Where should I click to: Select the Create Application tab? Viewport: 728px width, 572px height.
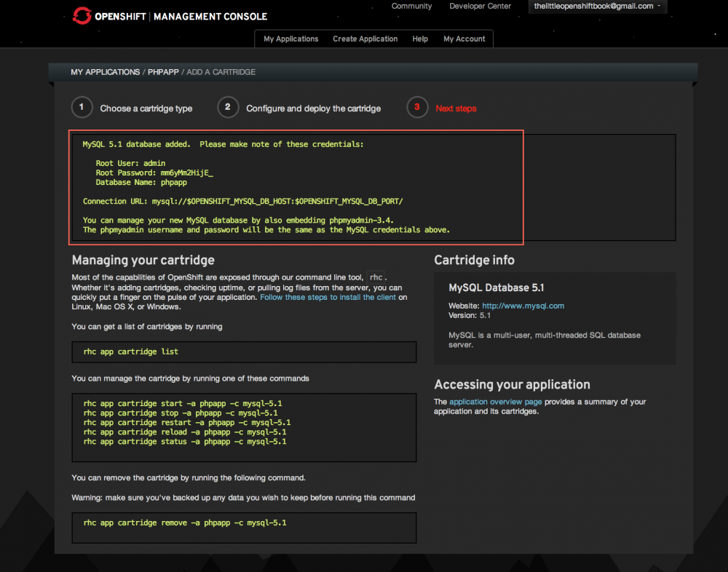(365, 39)
